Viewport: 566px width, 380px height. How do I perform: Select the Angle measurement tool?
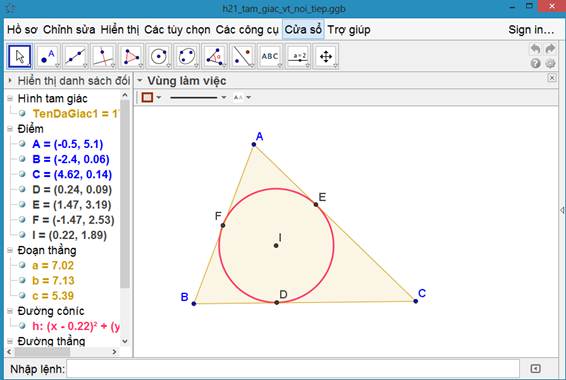click(x=214, y=56)
